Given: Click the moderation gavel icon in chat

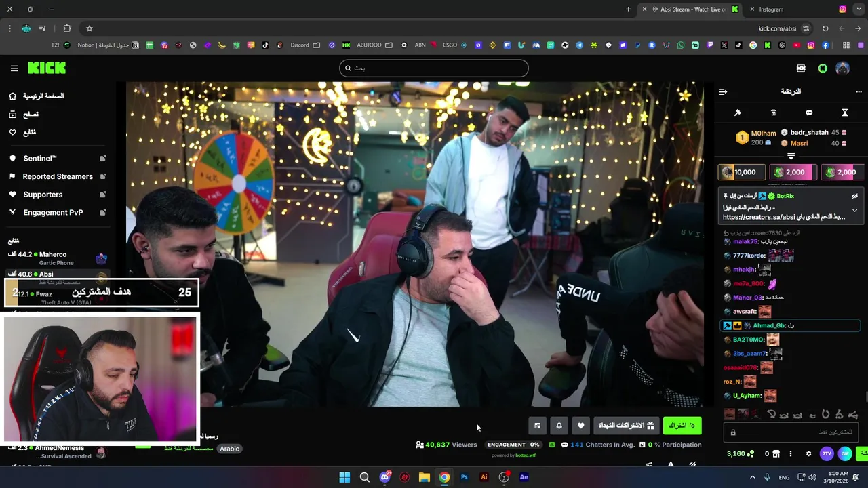Looking at the screenshot, I should coord(738,113).
